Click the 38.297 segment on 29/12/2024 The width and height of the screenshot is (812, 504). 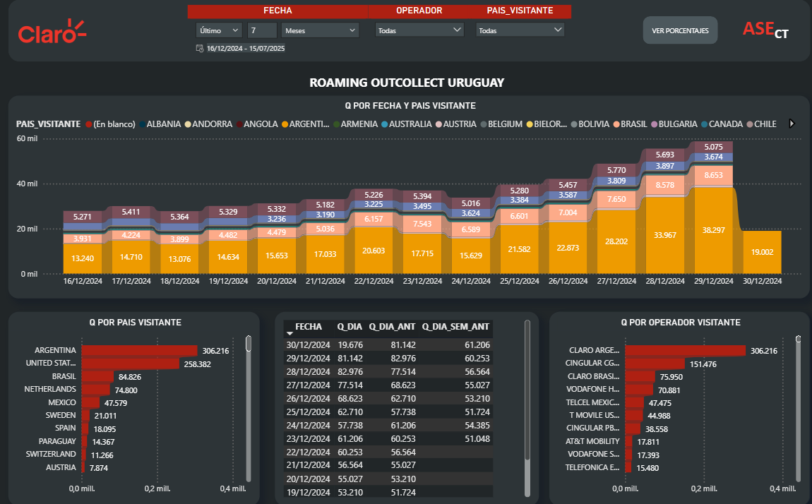coord(714,230)
